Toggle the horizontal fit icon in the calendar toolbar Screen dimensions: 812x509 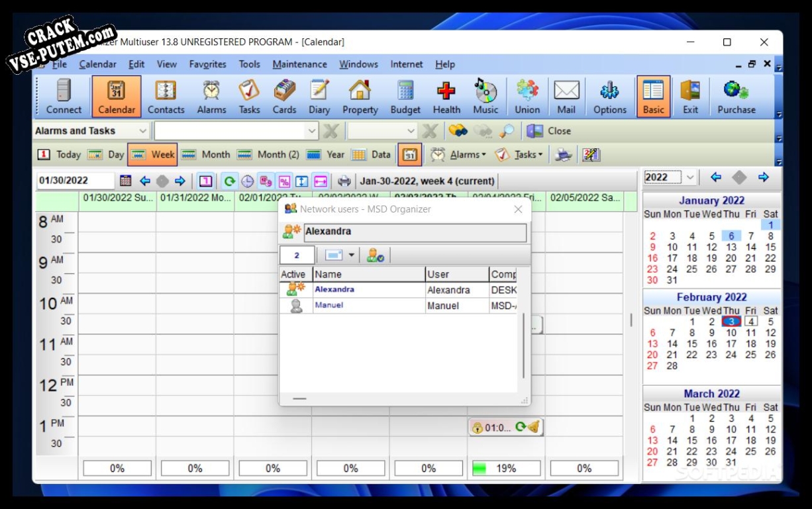click(321, 181)
